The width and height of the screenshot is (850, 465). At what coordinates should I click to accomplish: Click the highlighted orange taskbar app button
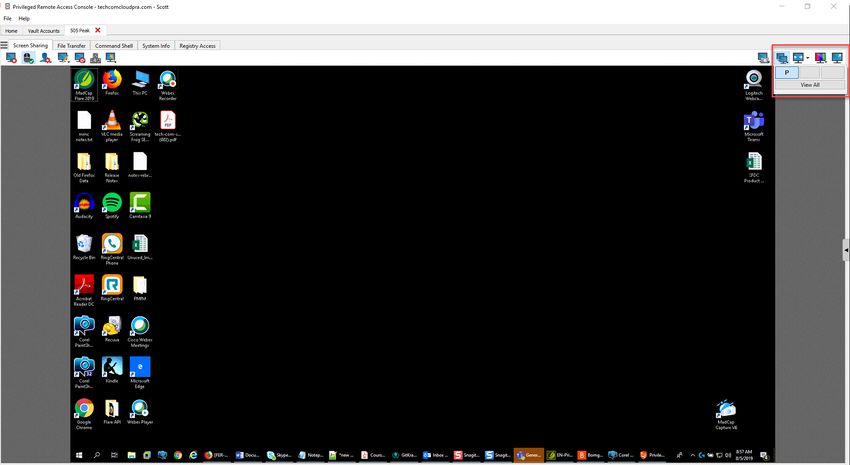pos(528,455)
